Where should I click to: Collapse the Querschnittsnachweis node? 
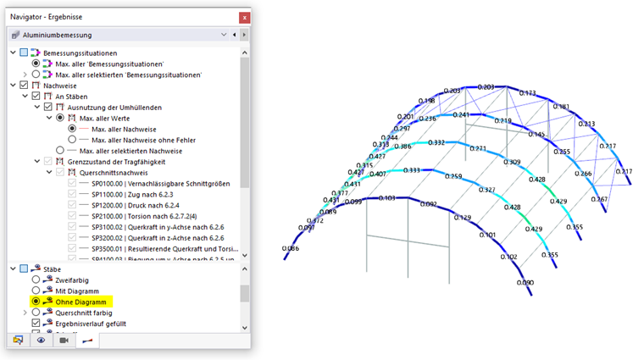49,173
